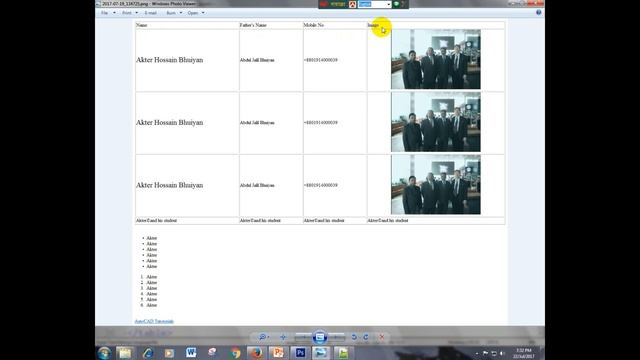The height and width of the screenshot is (360, 640).
Task: Click the AutoCAD Tutorials link
Action: [154, 322]
